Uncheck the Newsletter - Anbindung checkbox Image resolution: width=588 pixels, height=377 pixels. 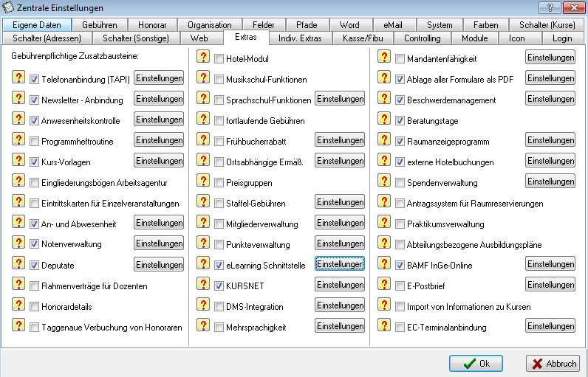coord(34,100)
